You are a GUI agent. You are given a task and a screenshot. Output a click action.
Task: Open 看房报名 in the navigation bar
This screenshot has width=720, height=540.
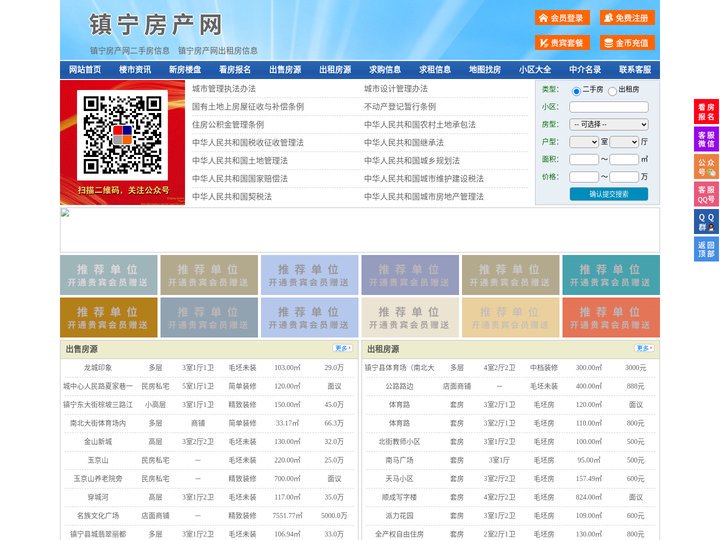pyautogui.click(x=235, y=69)
